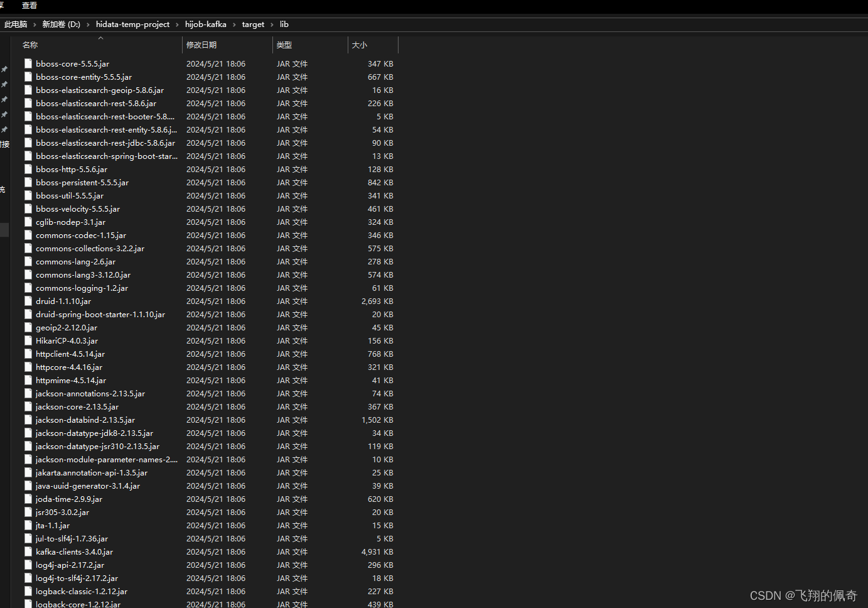Select jackson-datatype-jsr310-2.13.5.jar file name
The width and height of the screenshot is (868, 608).
97,446
